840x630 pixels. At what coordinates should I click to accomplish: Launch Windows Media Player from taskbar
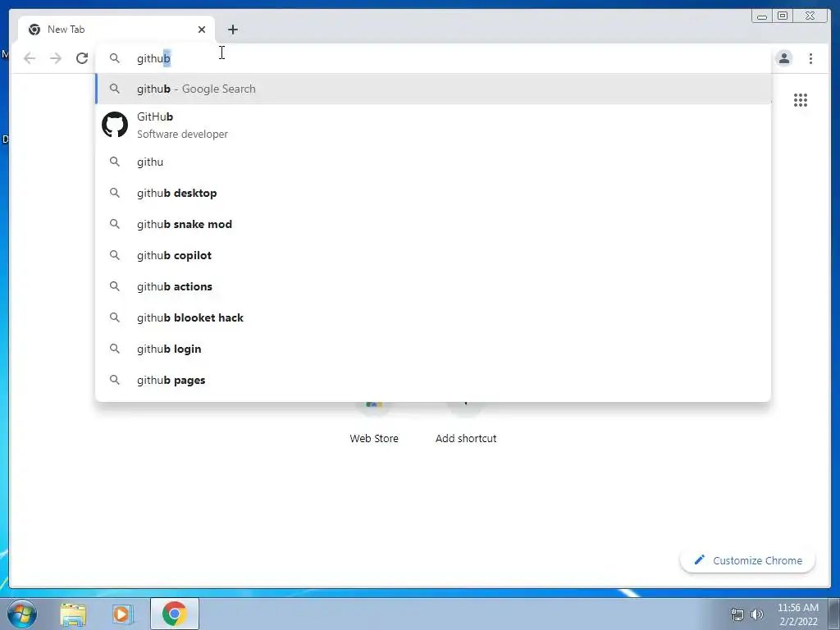123,614
